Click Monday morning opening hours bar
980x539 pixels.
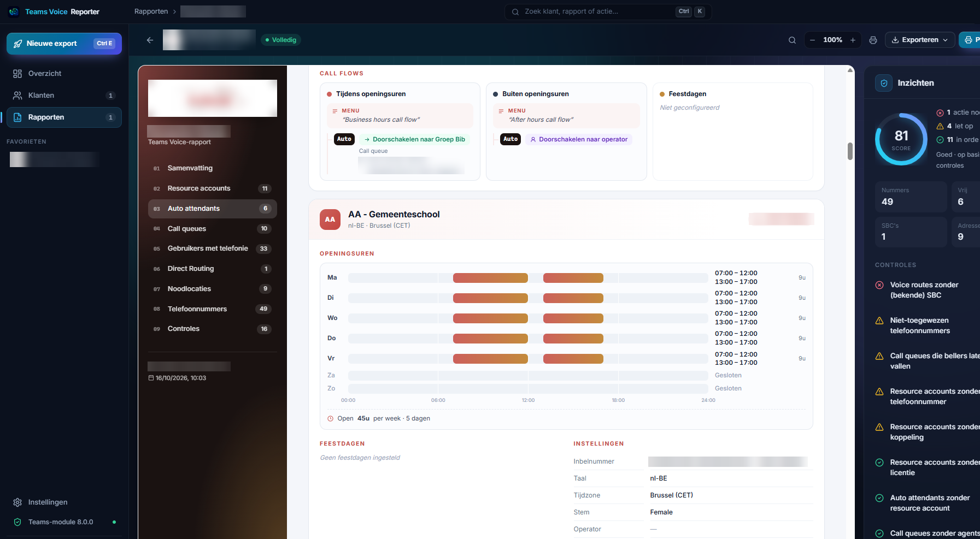click(490, 278)
